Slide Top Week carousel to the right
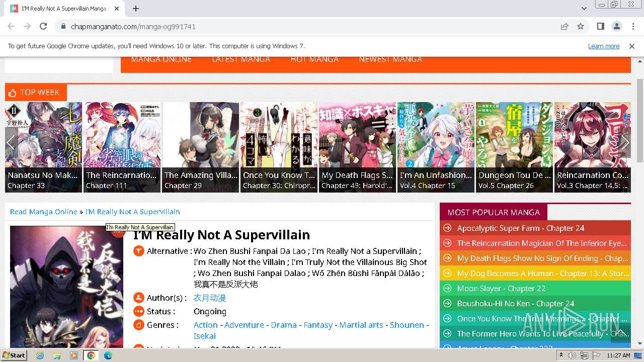The height and width of the screenshot is (362, 644). click(x=625, y=142)
